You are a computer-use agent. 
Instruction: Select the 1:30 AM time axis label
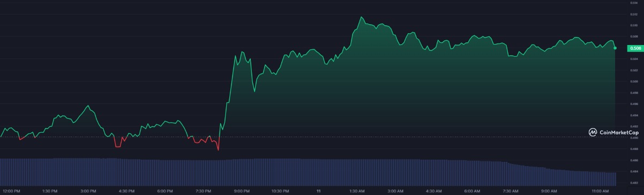click(357, 191)
